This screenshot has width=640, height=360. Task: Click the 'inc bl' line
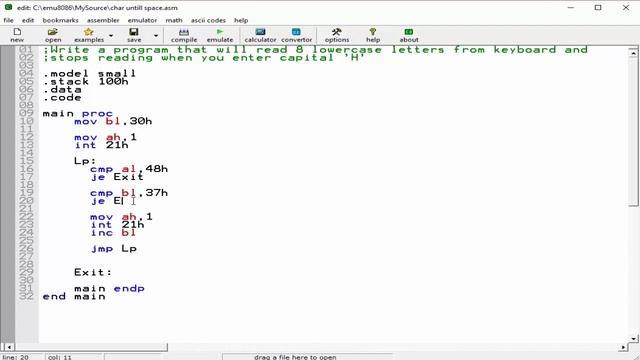click(x=113, y=233)
